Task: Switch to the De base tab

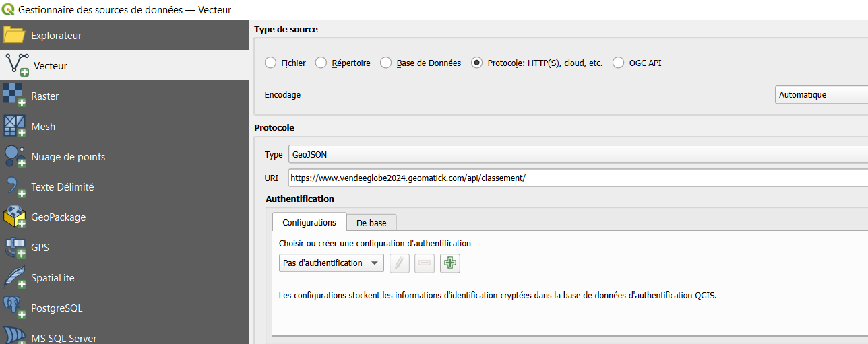Action: click(x=371, y=223)
